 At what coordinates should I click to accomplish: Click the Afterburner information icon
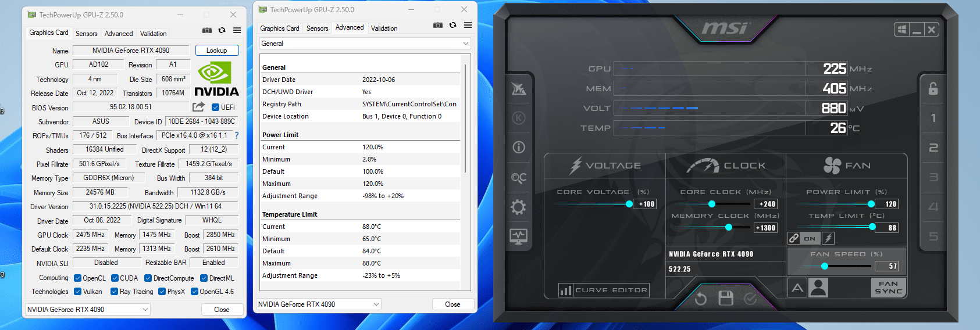tap(518, 148)
